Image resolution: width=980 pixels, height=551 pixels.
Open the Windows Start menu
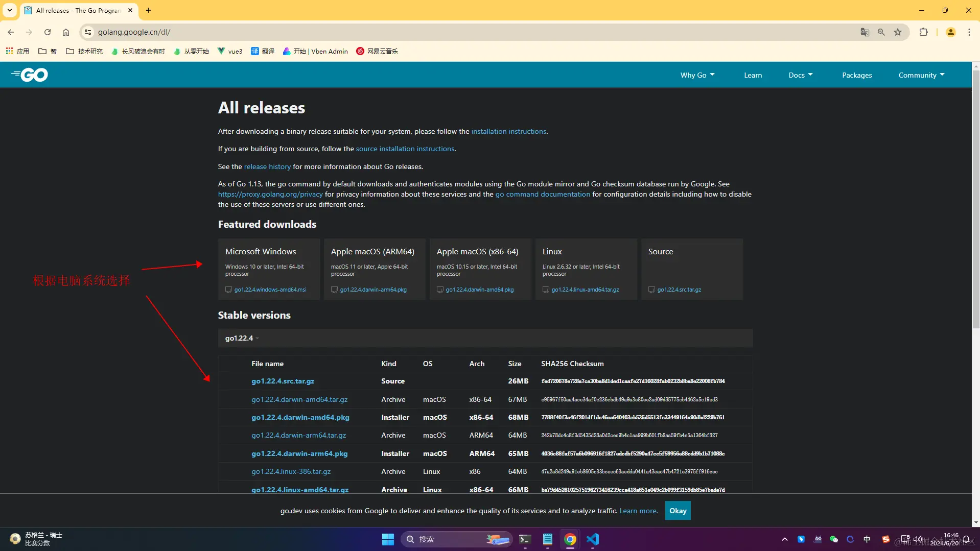pos(388,539)
